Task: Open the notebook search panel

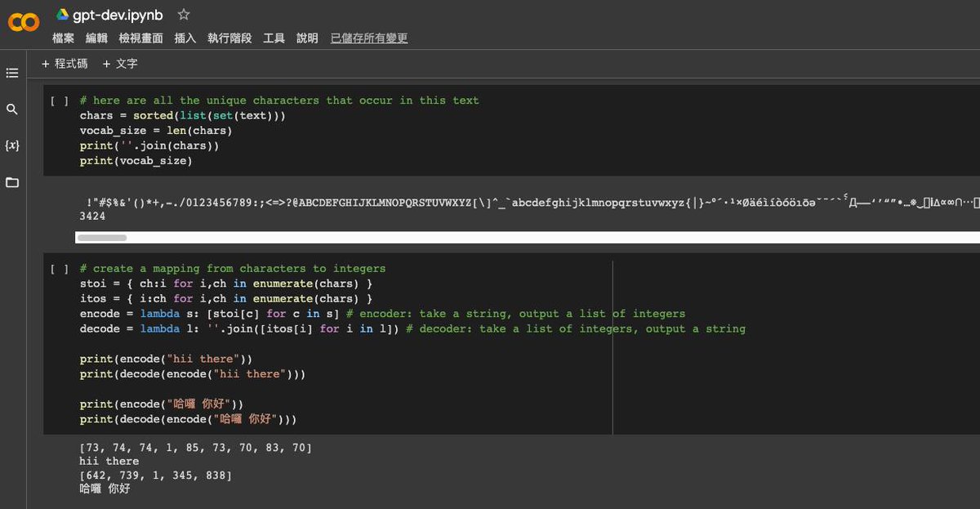Action: 12,109
